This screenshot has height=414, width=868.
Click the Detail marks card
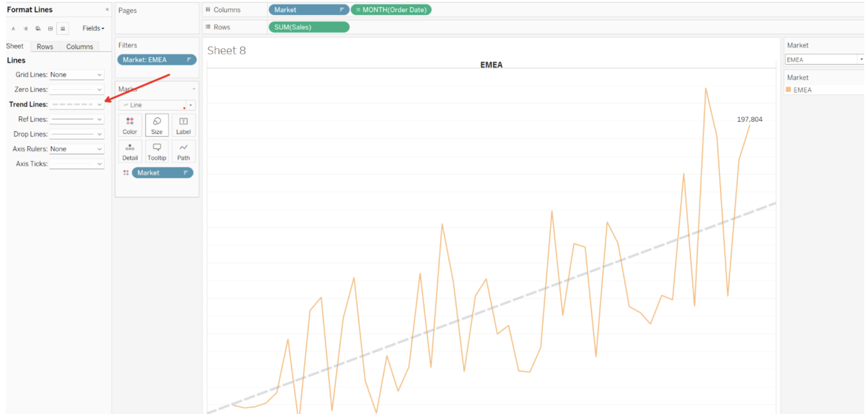tap(130, 152)
